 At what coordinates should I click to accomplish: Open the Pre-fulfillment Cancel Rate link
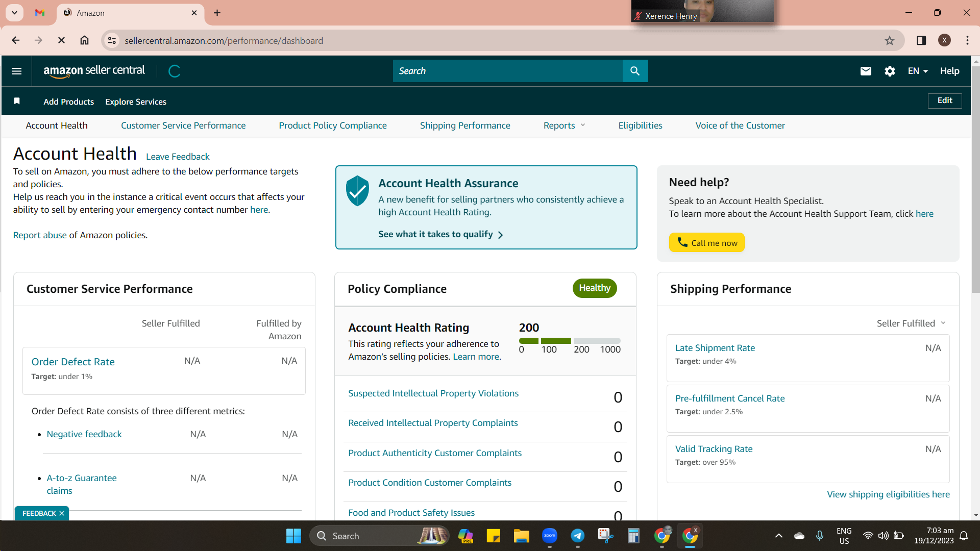tap(730, 398)
